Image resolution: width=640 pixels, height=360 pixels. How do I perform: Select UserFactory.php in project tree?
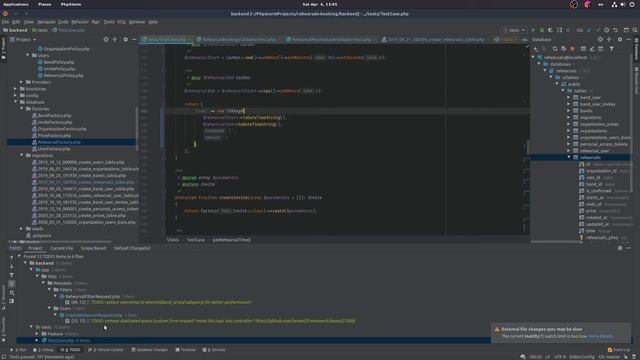(54, 149)
